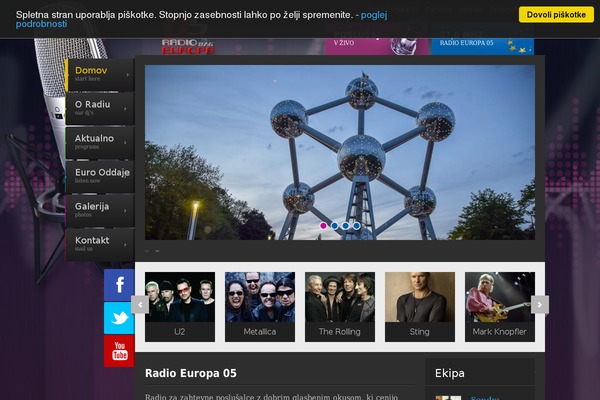Open the Euro Oddaje menu item

point(99,176)
